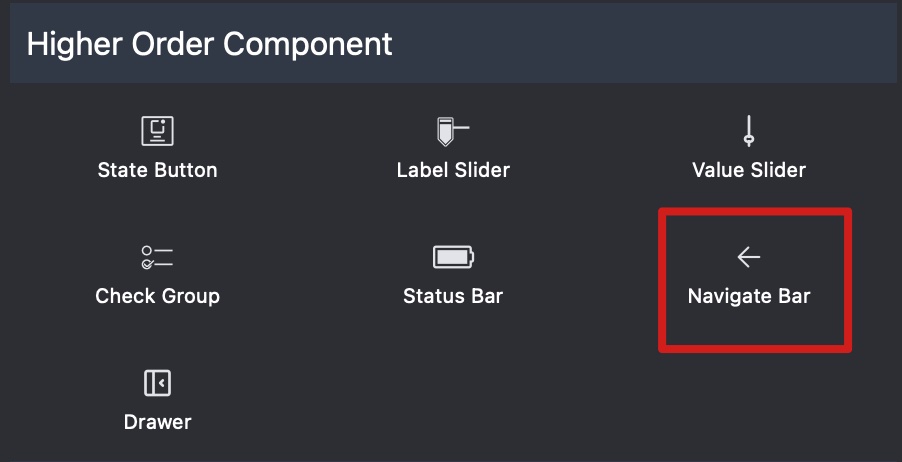Add the Check Group component tile
This screenshot has width=902, height=462.
(157, 276)
